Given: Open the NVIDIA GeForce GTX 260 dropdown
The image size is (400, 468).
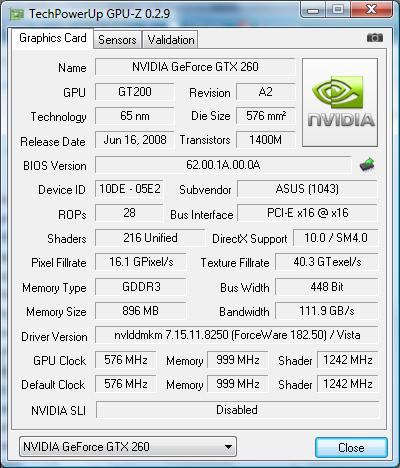Looking at the screenshot, I should point(128,447).
